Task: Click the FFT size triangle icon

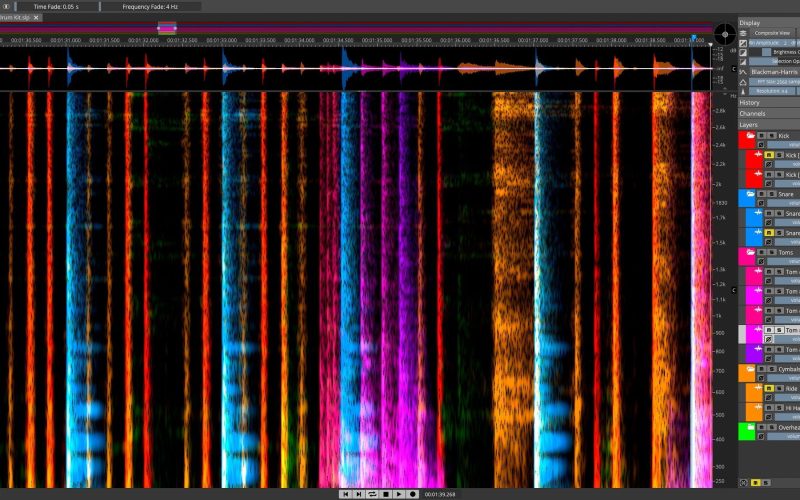Action: (x=743, y=82)
